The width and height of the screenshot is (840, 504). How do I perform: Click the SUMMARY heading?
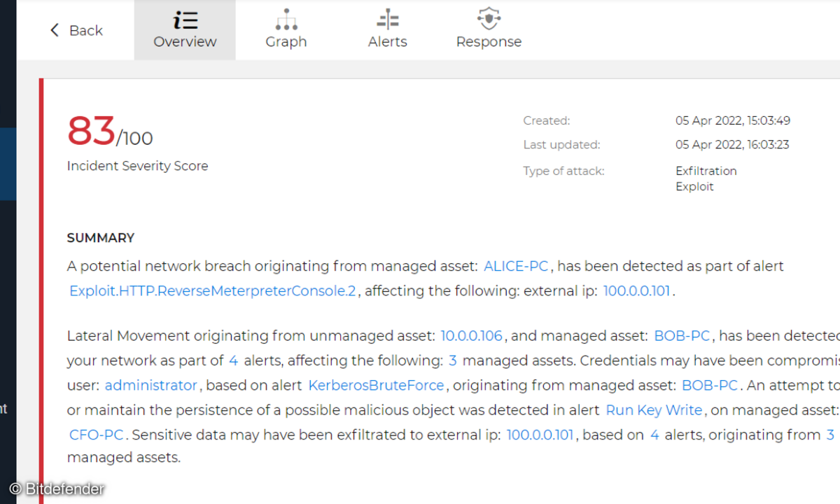tap(101, 238)
